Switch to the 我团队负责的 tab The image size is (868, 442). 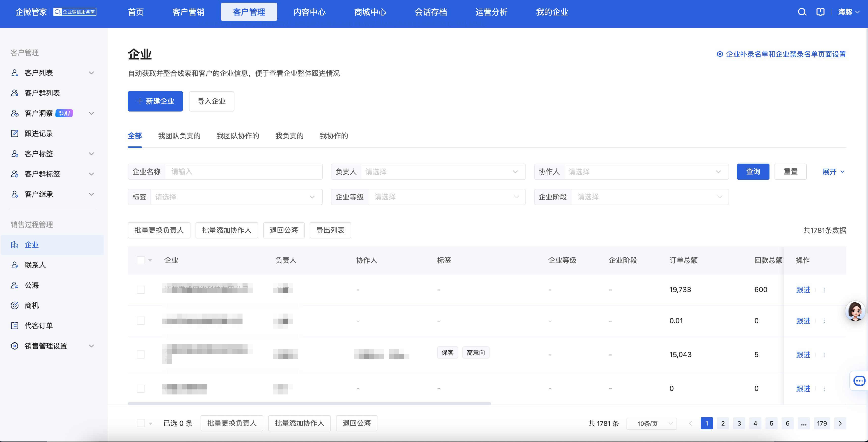(x=179, y=136)
